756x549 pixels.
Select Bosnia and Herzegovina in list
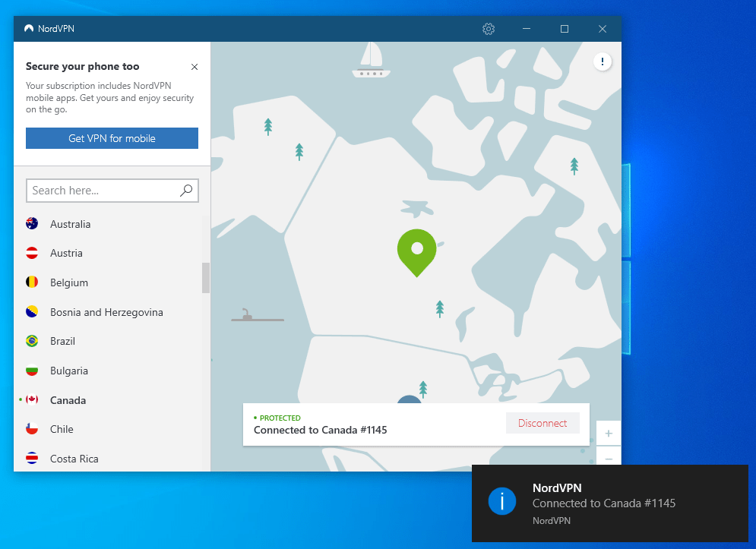(106, 312)
